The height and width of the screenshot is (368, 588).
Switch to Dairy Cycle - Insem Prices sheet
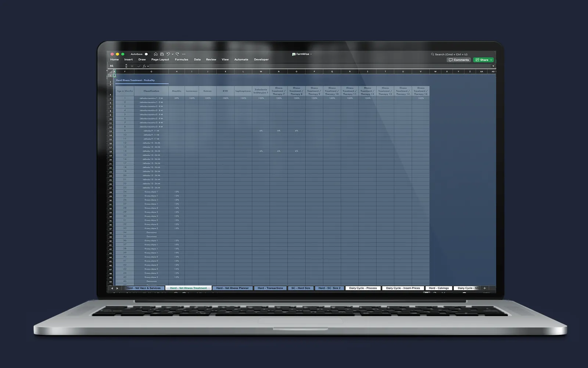403,288
